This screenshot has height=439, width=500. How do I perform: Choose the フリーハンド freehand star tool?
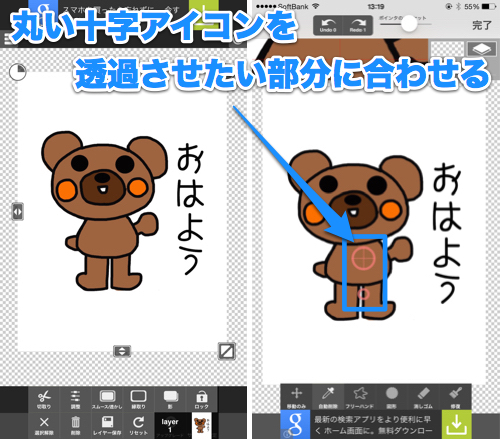[360, 398]
